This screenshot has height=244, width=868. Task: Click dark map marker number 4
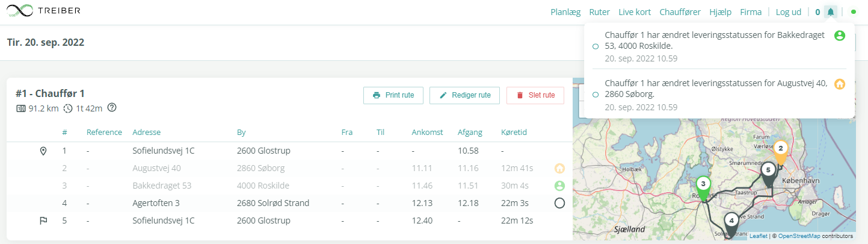[x=731, y=222]
